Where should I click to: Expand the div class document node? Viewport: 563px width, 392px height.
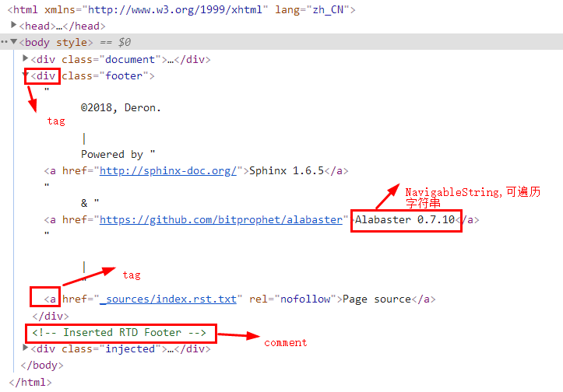point(25,58)
